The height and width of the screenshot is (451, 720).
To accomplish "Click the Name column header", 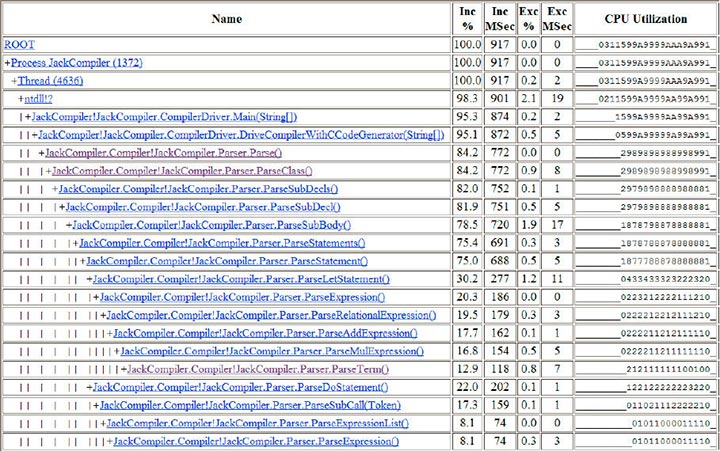I will (x=227, y=19).
